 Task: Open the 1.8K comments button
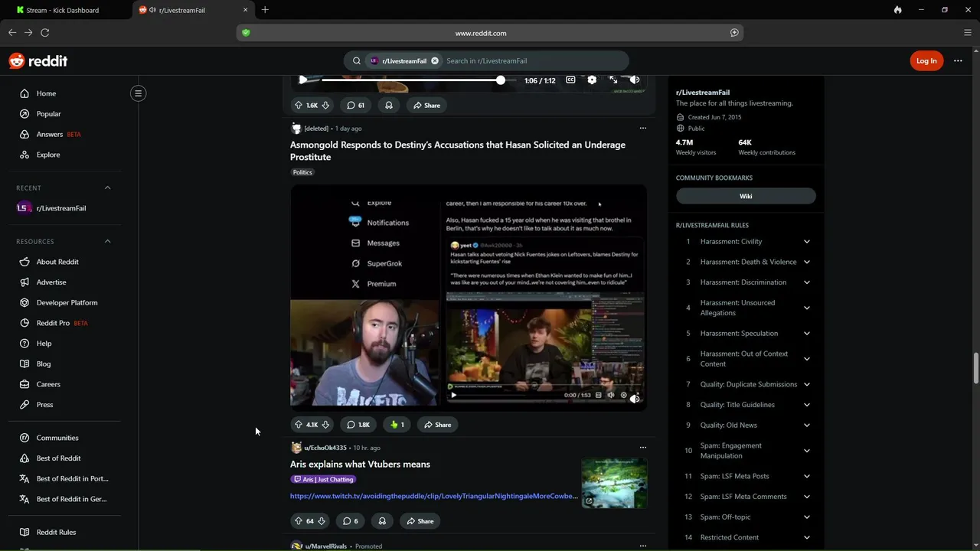358,425
